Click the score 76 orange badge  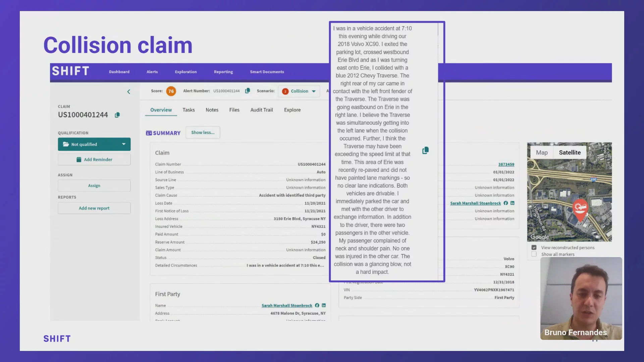click(171, 91)
